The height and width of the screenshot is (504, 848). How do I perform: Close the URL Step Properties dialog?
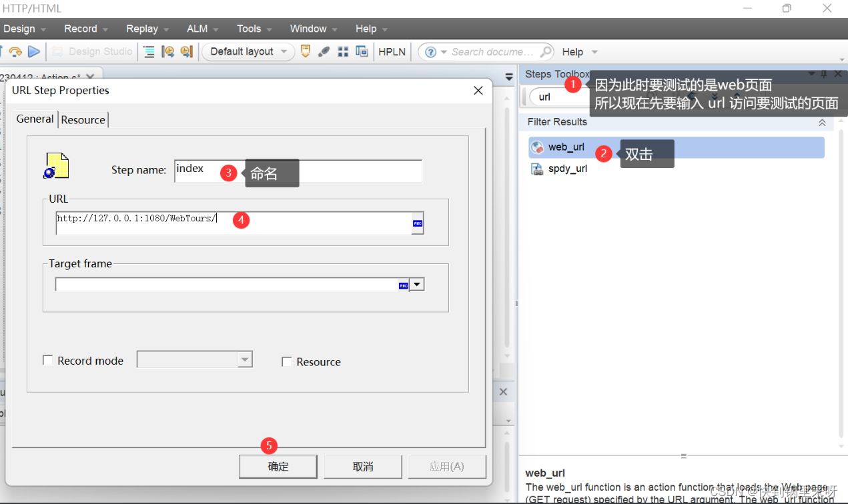tap(478, 91)
